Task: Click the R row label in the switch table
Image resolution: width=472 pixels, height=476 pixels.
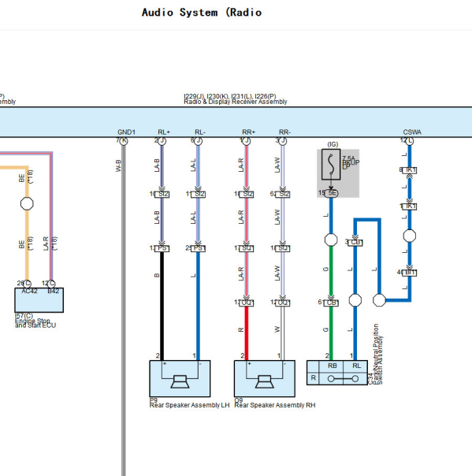Action: coord(314,378)
